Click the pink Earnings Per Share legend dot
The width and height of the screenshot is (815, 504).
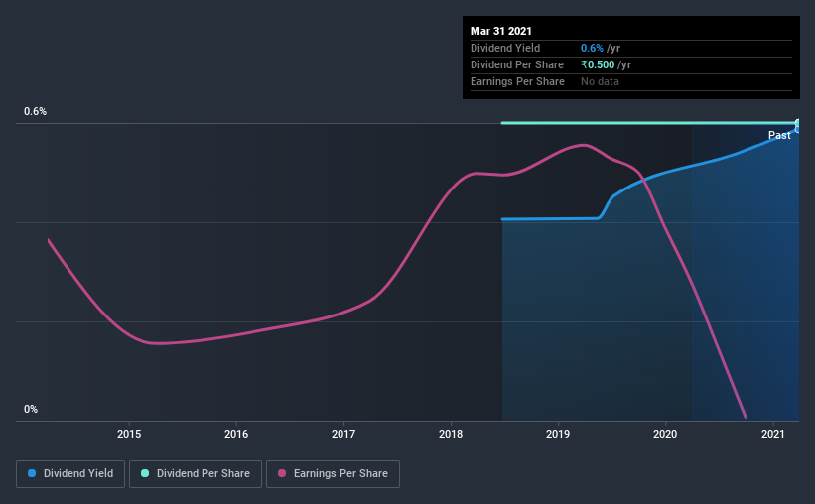tap(282, 473)
